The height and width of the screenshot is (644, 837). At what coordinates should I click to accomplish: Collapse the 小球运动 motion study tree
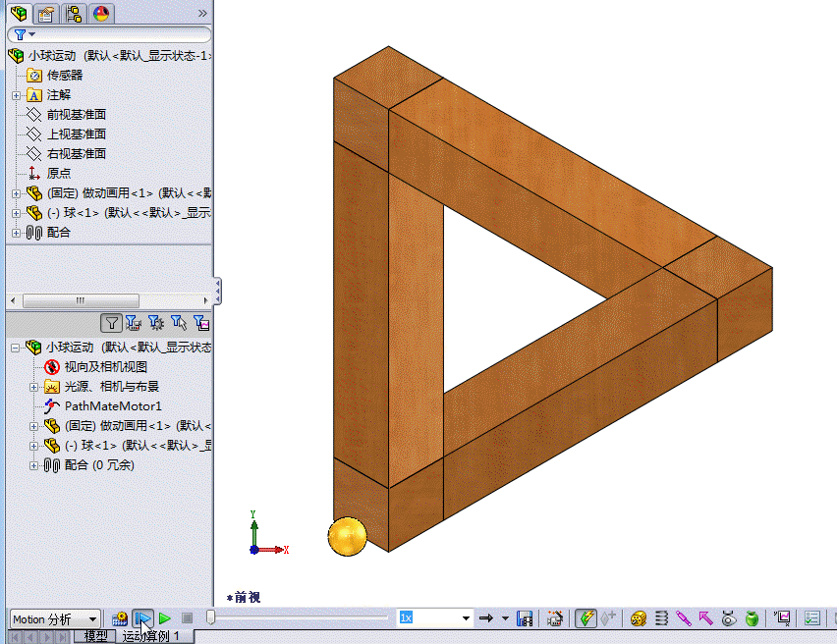[16, 348]
